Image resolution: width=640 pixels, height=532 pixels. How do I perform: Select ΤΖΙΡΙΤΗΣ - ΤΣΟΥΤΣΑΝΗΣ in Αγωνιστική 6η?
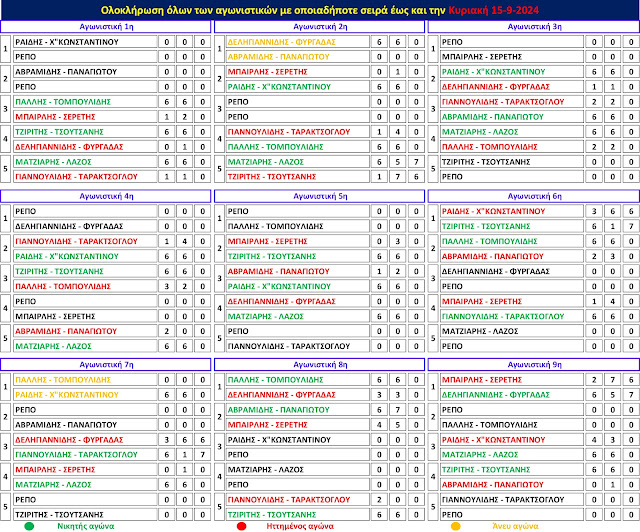(x=512, y=226)
